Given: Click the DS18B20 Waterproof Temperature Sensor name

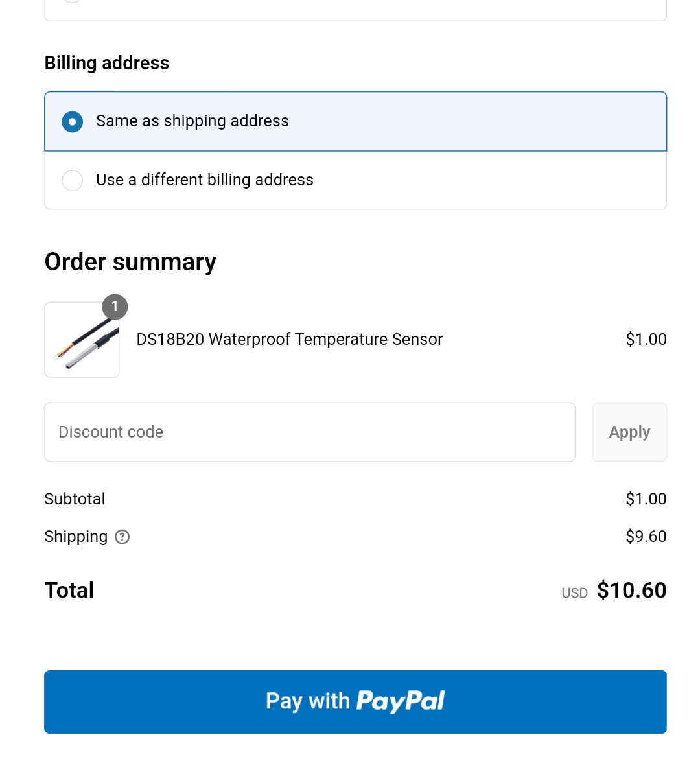Looking at the screenshot, I should pyautogui.click(x=289, y=340).
